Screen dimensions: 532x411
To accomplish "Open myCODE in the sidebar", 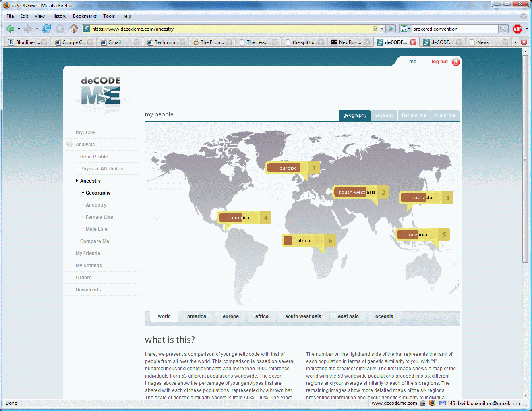I will click(x=85, y=133).
